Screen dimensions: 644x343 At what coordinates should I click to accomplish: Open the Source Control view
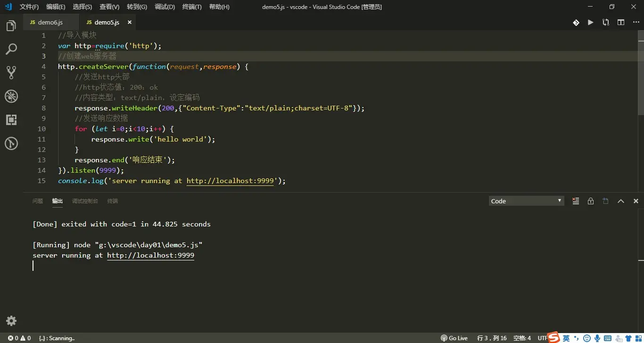click(11, 72)
